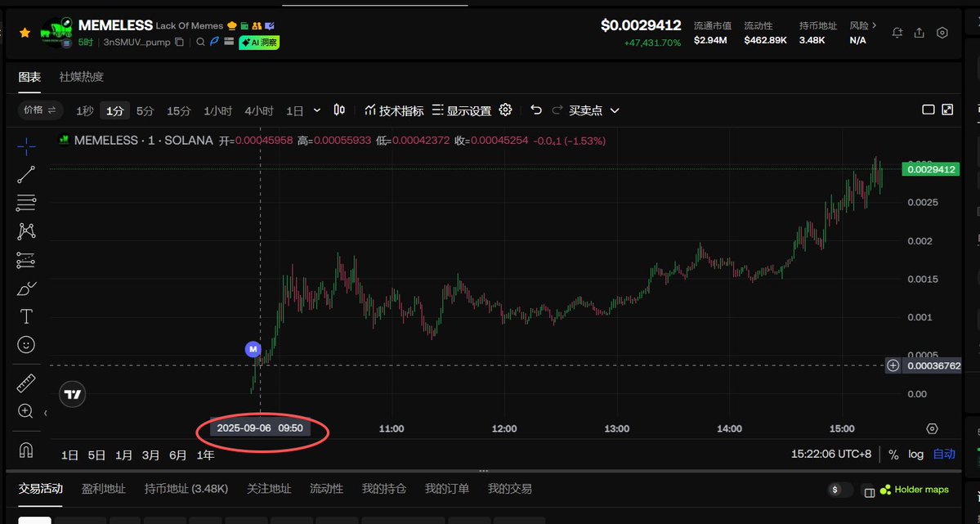This screenshot has height=524, width=980.
Task: Select the 1秒 timeframe
Action: (84, 110)
